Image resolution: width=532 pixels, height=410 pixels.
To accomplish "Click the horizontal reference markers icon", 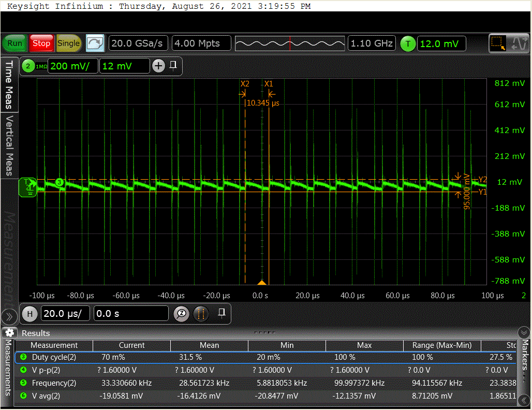I will tap(201, 314).
